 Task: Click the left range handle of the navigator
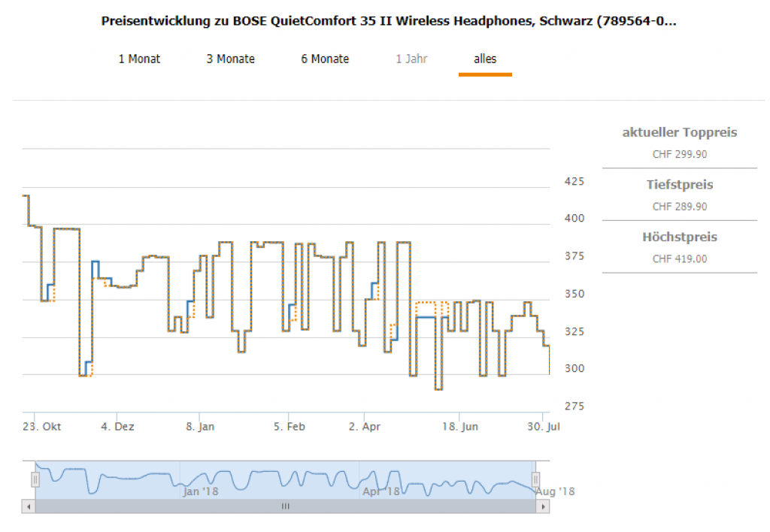pyautogui.click(x=35, y=479)
